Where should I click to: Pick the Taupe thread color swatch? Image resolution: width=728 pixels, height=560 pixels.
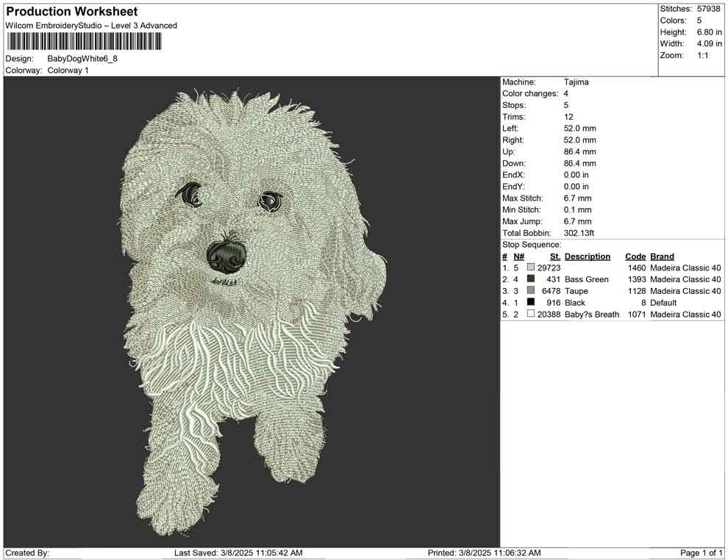(531, 291)
